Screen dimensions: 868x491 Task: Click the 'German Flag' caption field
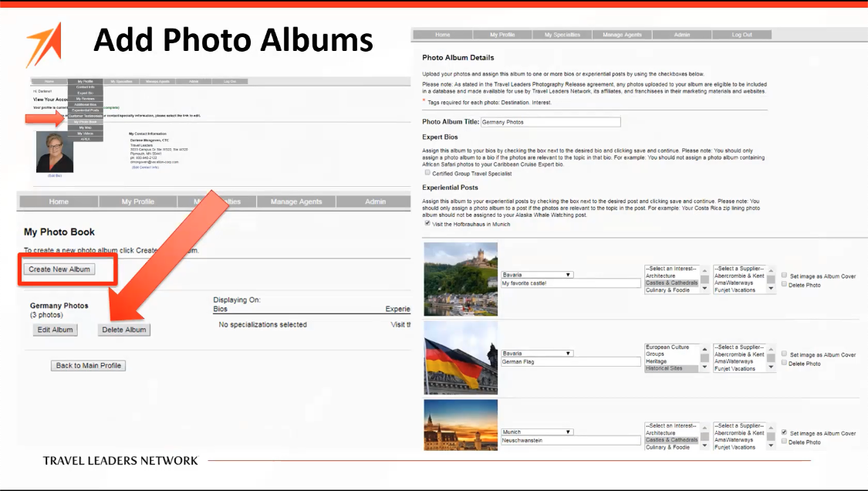[571, 362]
